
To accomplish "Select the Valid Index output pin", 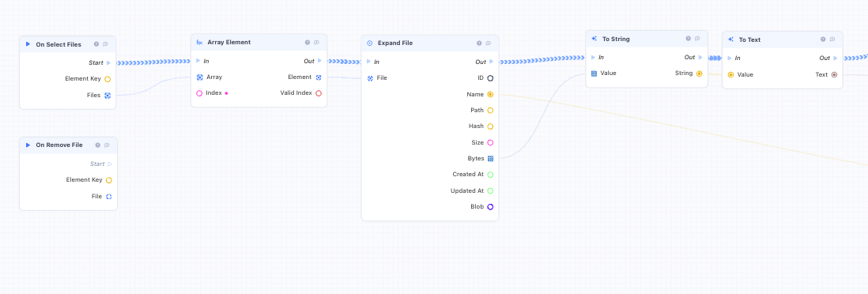I will [319, 93].
